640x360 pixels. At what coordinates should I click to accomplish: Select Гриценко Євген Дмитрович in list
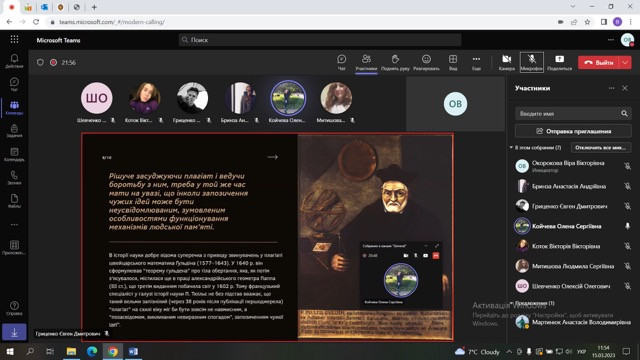[573, 206]
